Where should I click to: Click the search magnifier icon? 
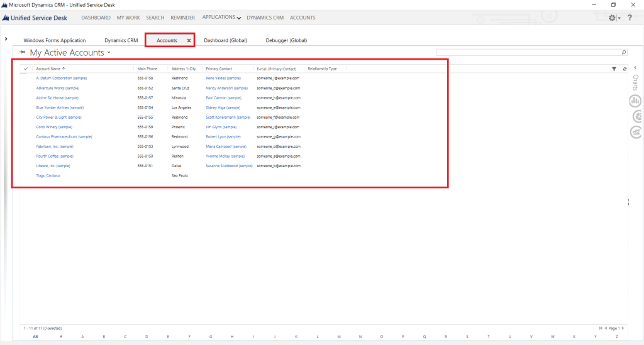623,52
